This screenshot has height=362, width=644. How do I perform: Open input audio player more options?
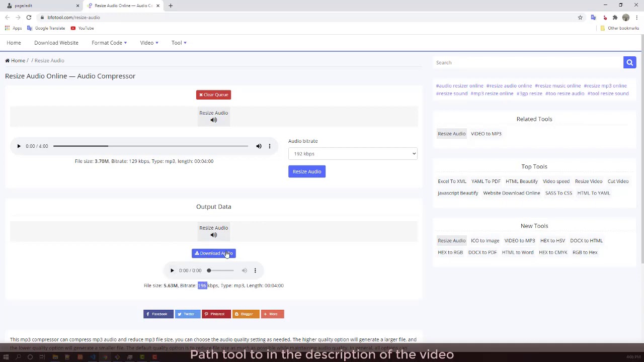[269, 146]
